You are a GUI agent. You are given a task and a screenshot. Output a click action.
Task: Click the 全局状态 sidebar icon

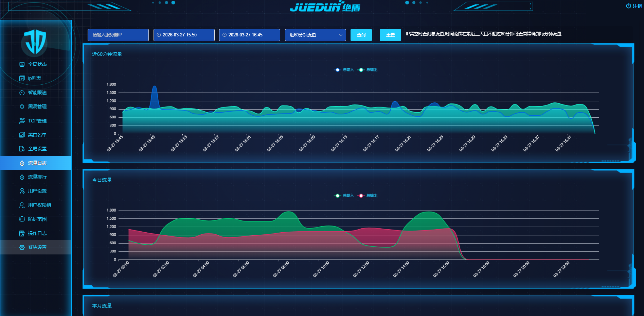click(22, 64)
